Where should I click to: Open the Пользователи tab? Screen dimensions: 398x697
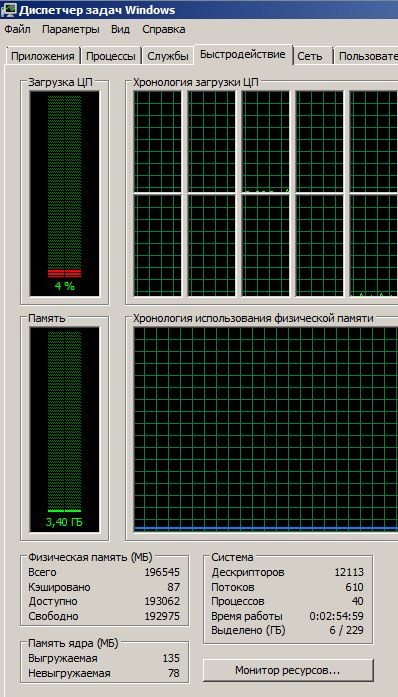[x=366, y=56]
